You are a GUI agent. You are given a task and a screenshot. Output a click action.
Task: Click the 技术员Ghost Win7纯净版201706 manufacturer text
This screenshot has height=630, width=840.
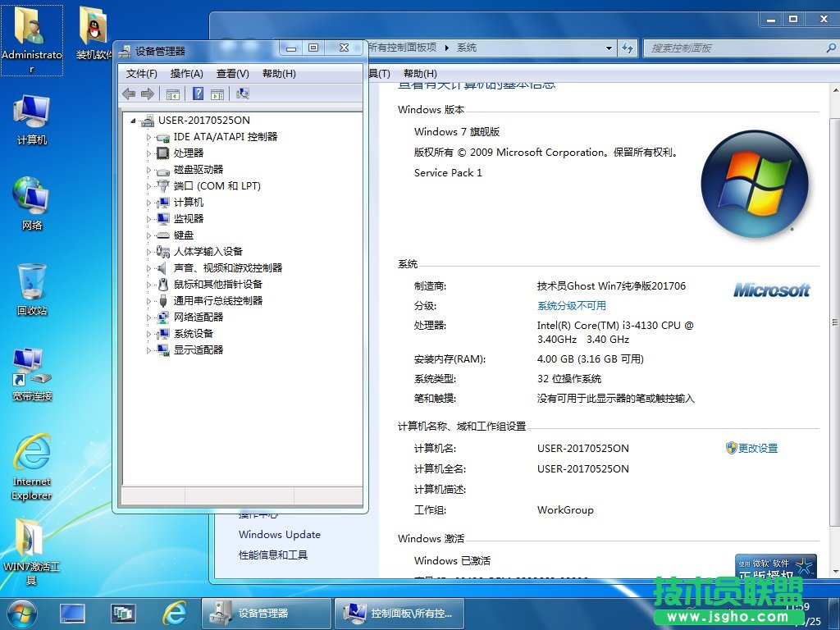(x=611, y=286)
